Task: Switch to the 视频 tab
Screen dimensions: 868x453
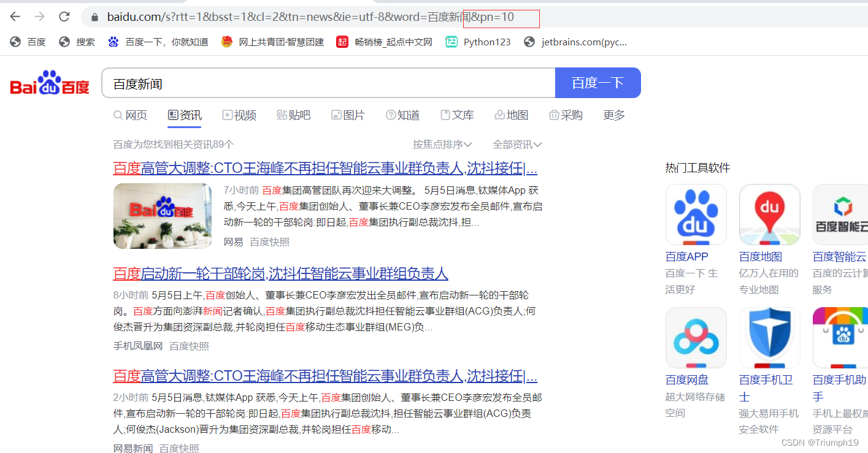Action: click(x=239, y=115)
